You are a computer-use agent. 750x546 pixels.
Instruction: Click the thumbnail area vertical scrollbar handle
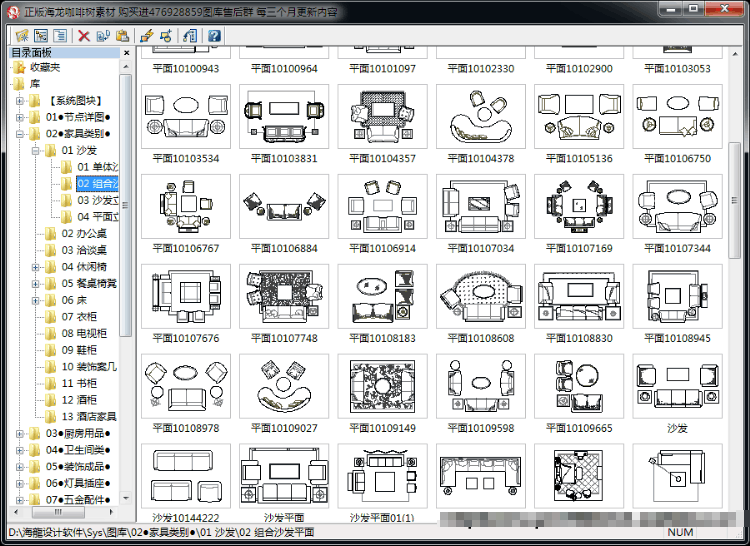pos(734,200)
